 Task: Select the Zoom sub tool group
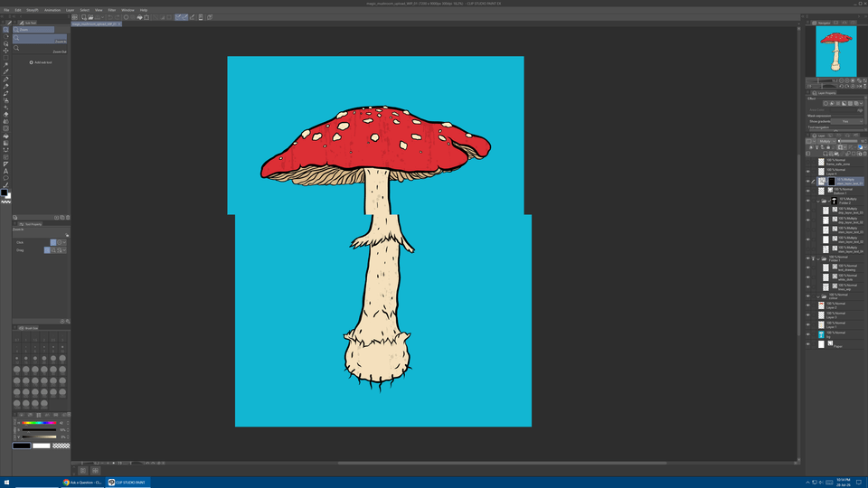click(33, 30)
